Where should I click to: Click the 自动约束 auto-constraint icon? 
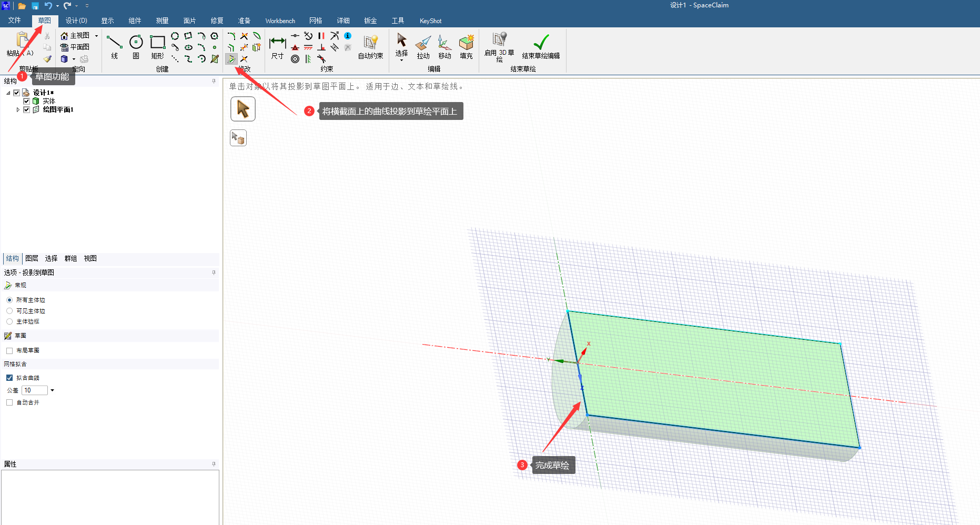coord(370,45)
